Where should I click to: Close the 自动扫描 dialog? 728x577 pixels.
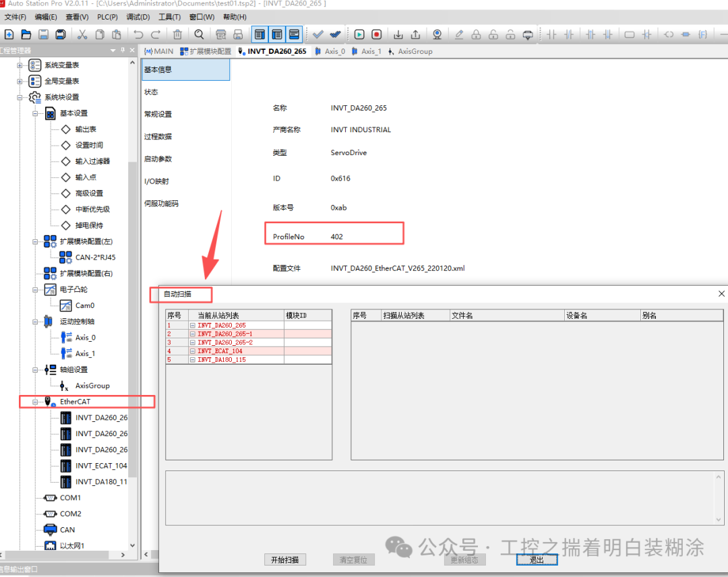(x=721, y=294)
